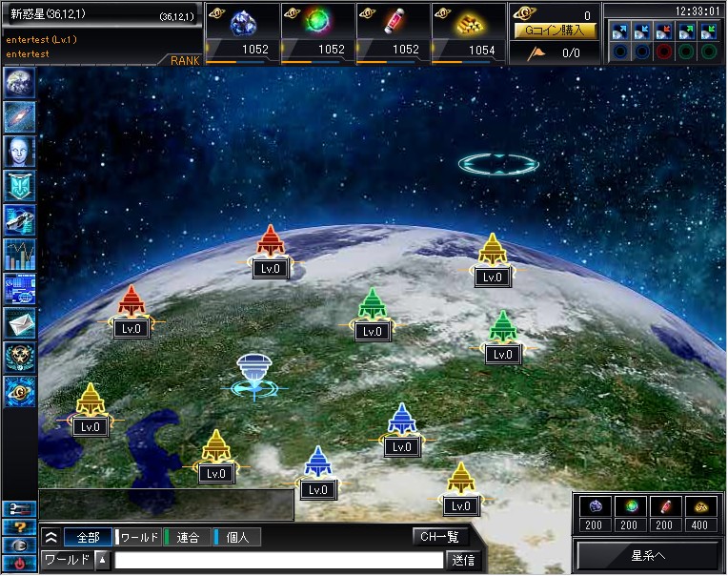Screen dimensions: 728x576
Task: Expand the chat panel with double chevron
Action: (x=51, y=538)
